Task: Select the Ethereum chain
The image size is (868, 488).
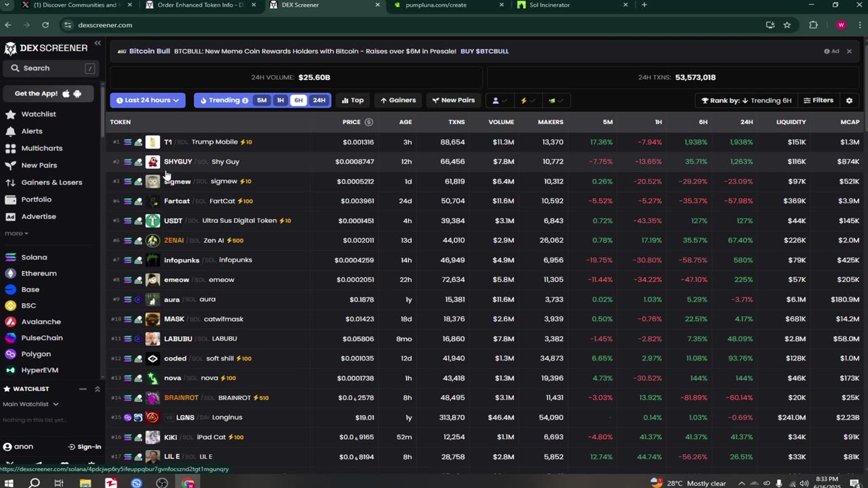Action: (x=39, y=273)
